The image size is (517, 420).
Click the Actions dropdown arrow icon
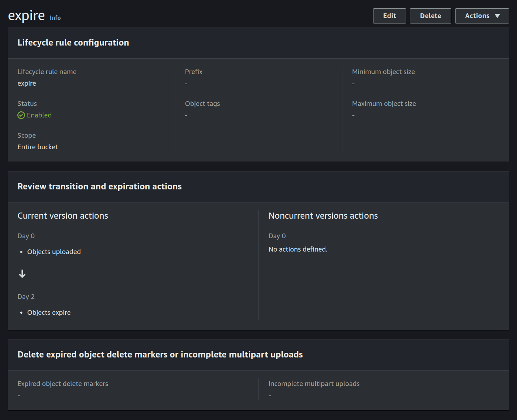(497, 16)
